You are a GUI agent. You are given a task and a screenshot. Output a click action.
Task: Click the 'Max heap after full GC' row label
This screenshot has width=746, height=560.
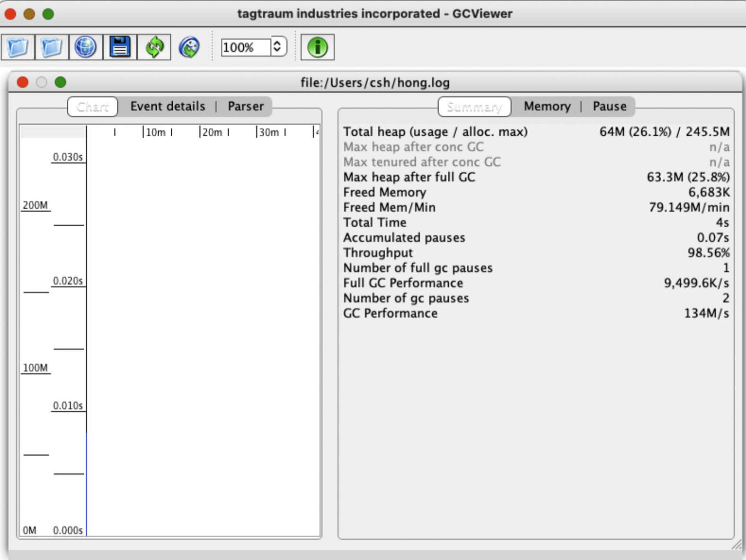pyautogui.click(x=409, y=177)
